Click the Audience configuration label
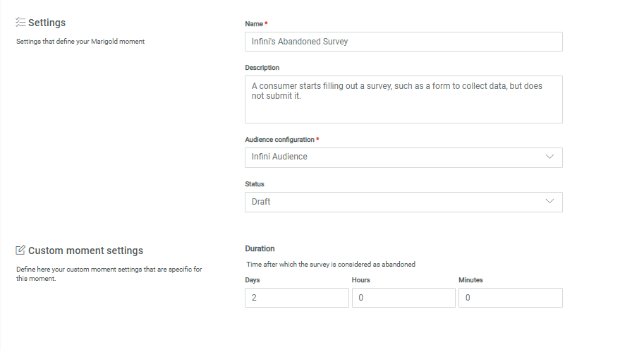The width and height of the screenshot is (644, 350). click(279, 140)
